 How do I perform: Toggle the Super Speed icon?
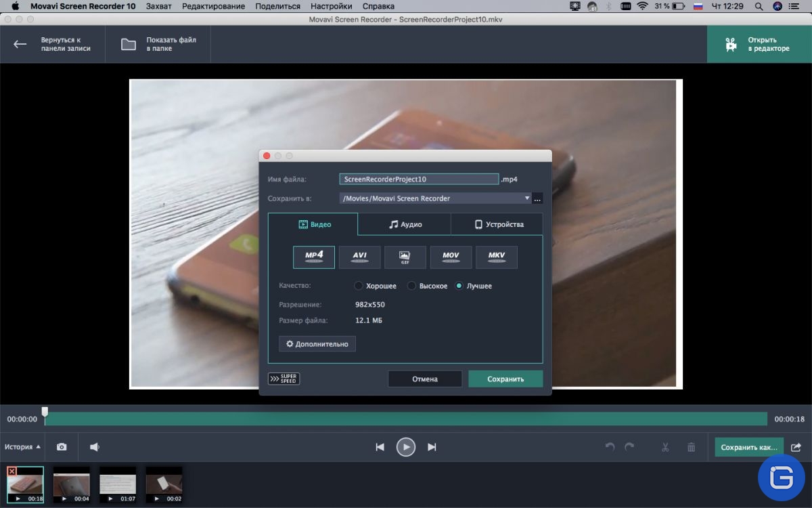point(284,379)
